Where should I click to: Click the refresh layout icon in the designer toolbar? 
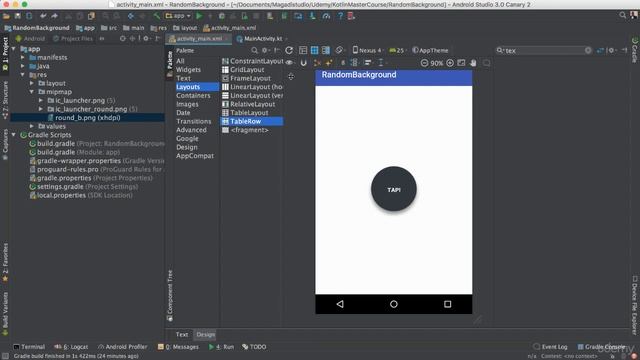289,50
